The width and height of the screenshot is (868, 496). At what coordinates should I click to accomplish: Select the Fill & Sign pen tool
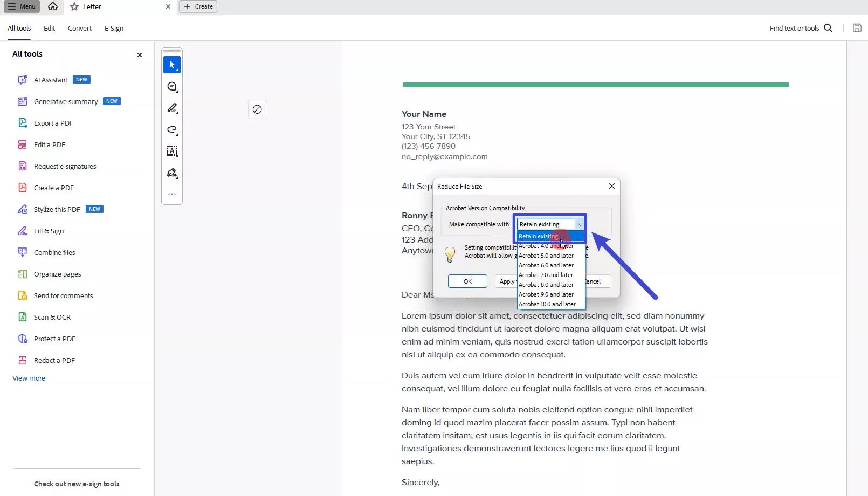(171, 173)
